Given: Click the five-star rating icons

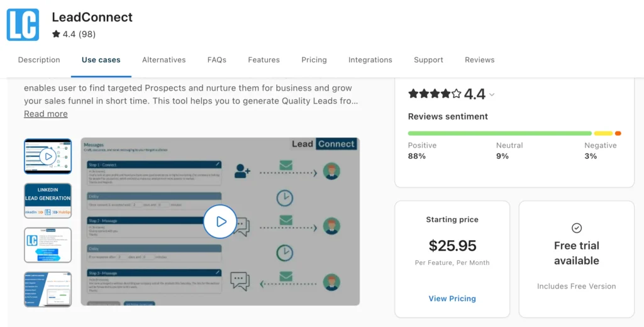Looking at the screenshot, I should point(435,94).
